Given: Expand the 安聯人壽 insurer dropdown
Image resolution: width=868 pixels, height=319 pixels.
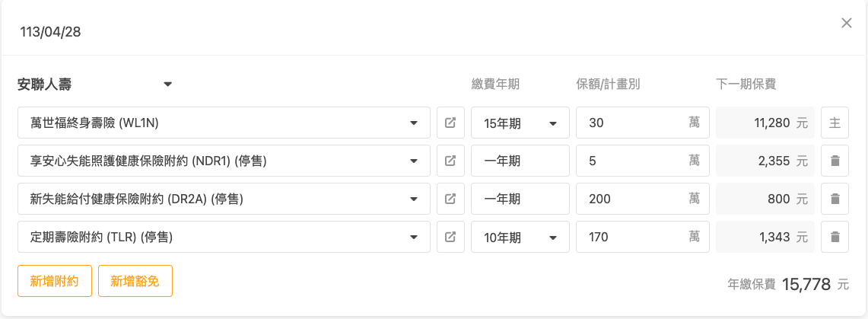Looking at the screenshot, I should click(168, 85).
